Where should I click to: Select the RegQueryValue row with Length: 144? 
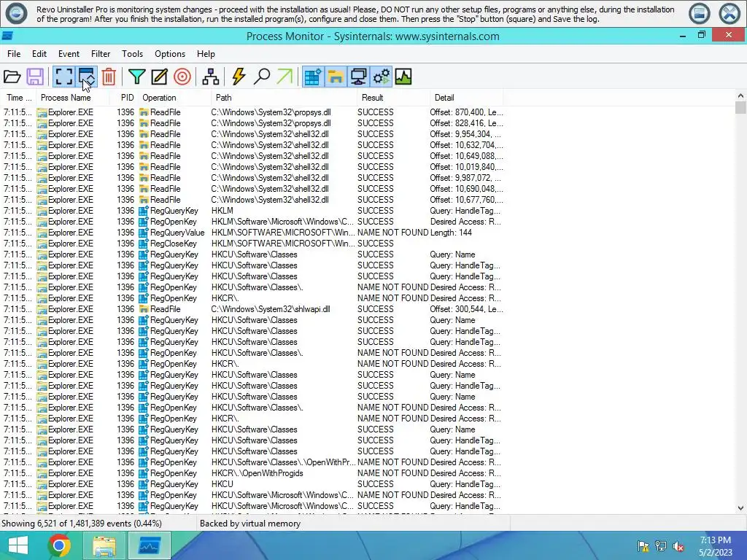(252, 233)
